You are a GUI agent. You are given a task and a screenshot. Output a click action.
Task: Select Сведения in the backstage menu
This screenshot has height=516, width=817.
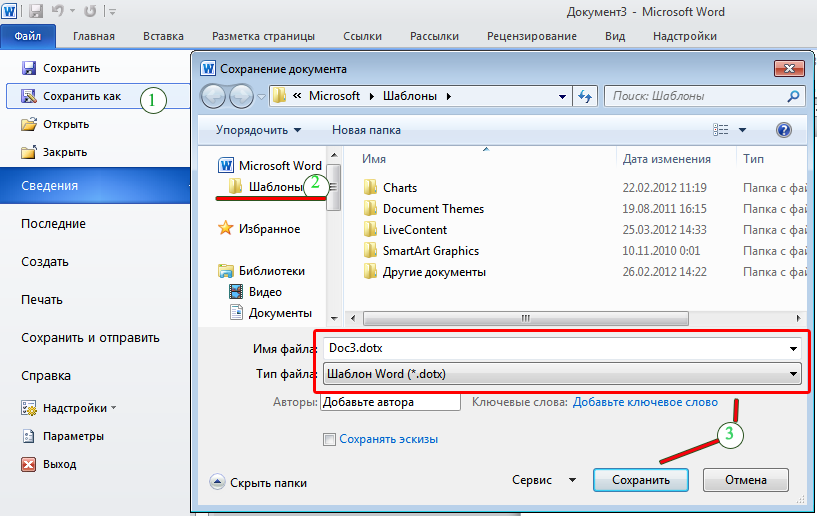(95, 186)
